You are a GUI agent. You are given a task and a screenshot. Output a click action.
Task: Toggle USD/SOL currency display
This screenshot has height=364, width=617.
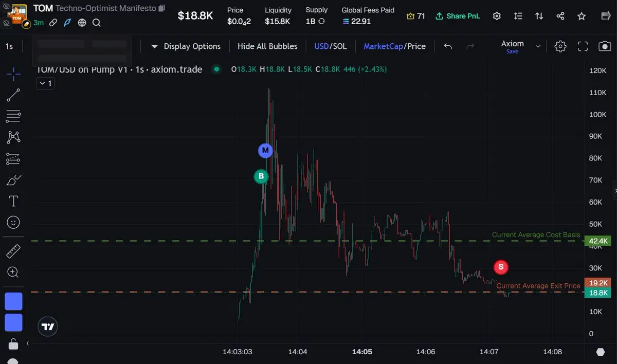331,46
